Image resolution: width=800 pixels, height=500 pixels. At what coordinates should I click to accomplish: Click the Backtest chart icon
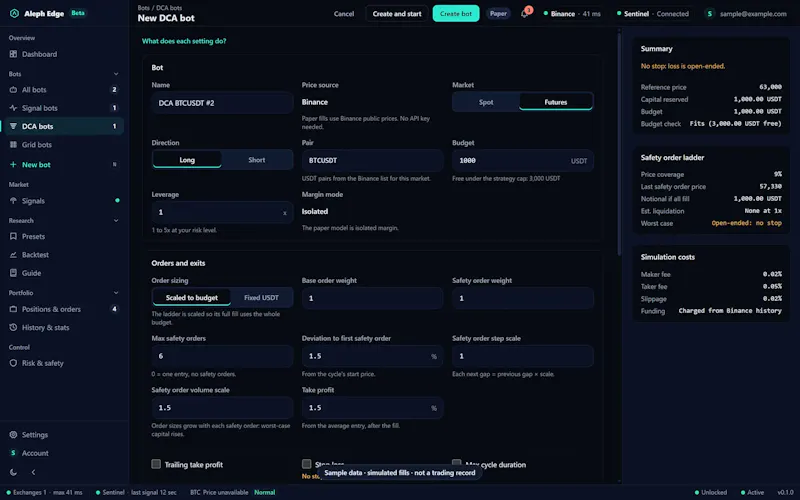[13, 255]
